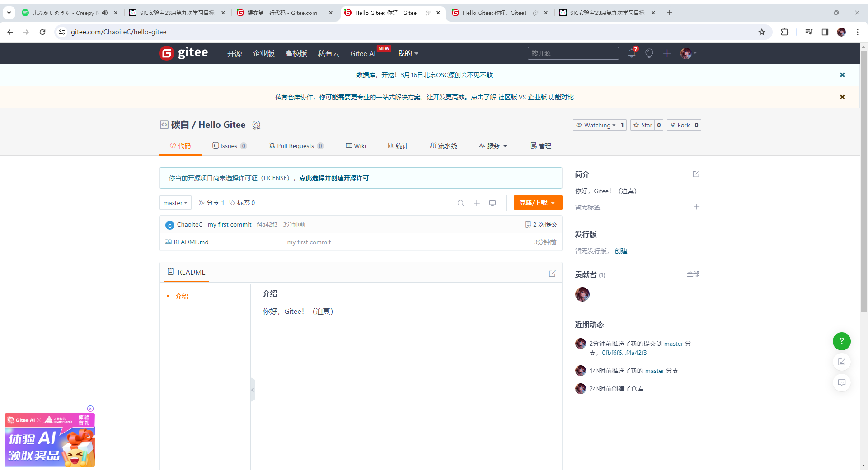Screen dimensions: 868x470
Task: Click the add file plus icon
Action: click(x=477, y=203)
